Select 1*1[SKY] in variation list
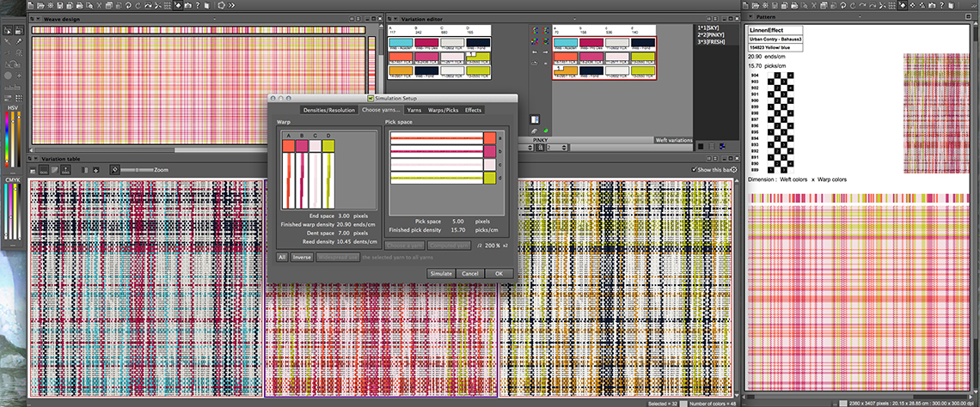This screenshot has height=407, width=980. tap(708, 27)
